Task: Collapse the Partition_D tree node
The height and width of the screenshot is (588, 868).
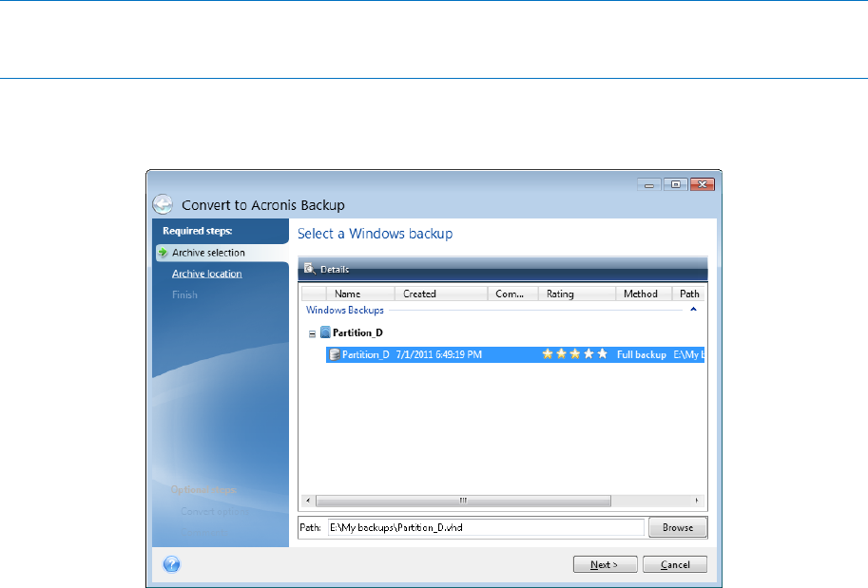Action: (312, 333)
